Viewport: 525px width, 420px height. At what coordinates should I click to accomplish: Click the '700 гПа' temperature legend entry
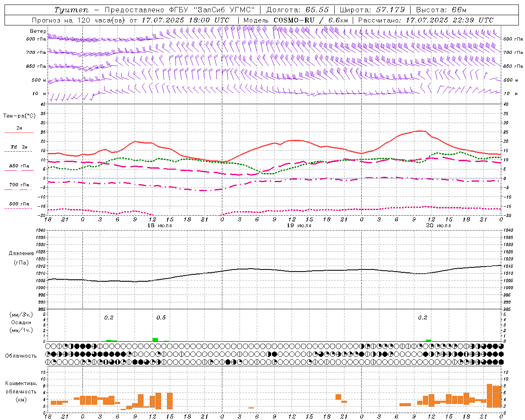click(x=19, y=185)
